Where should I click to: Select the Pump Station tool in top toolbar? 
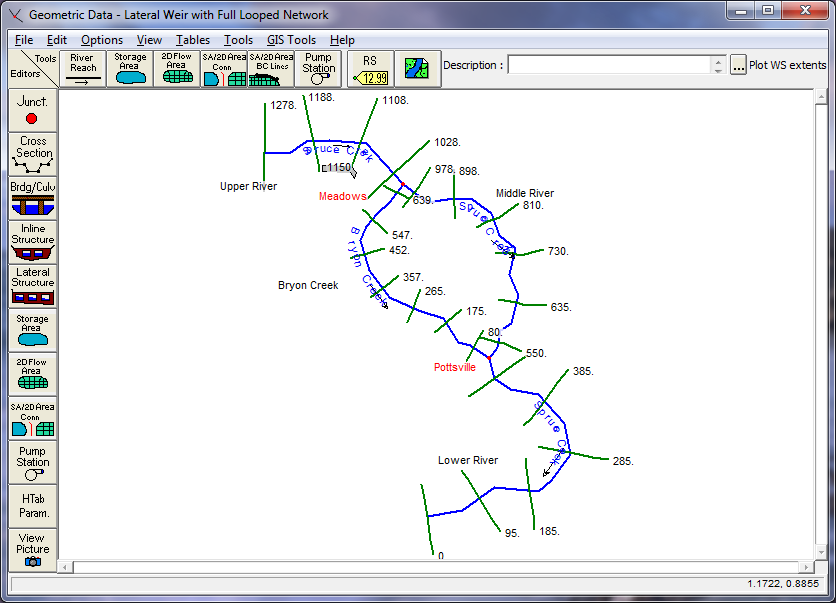[x=318, y=69]
